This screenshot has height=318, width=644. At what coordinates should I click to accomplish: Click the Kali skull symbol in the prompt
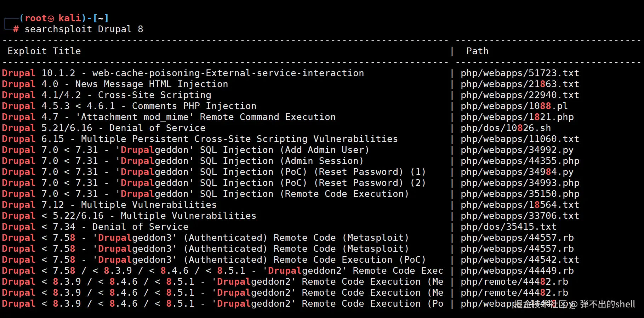tap(51, 18)
